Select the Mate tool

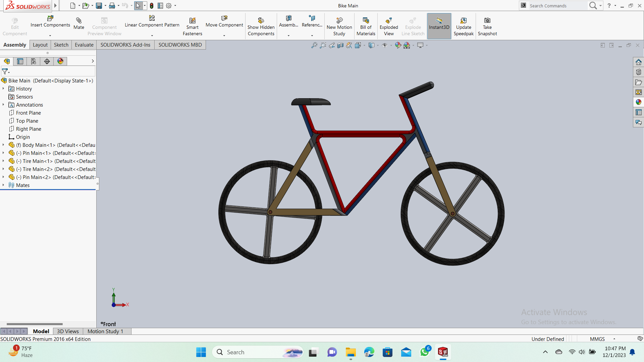coord(79,23)
